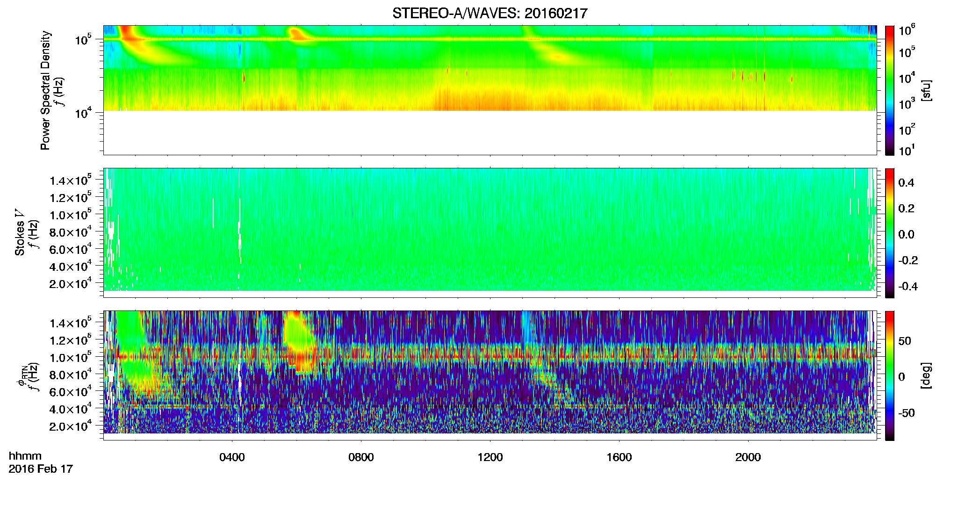980x505 pixels.
Task: Click the empty white area below 10^4 Hz
Action: pyautogui.click(x=490, y=132)
